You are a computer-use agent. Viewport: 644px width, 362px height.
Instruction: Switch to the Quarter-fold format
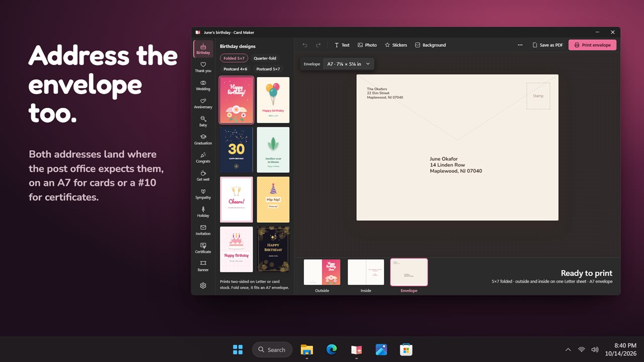coord(265,58)
